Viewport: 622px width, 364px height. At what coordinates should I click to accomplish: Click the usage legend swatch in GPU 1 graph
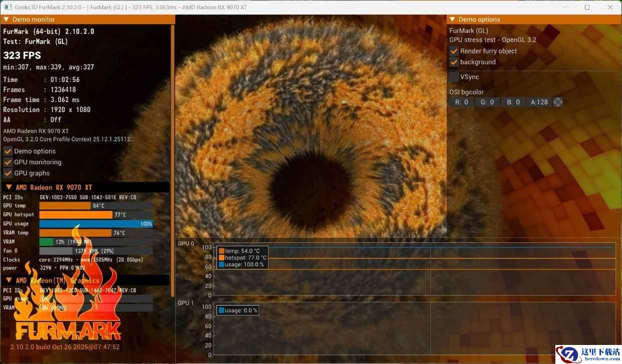tap(221, 310)
